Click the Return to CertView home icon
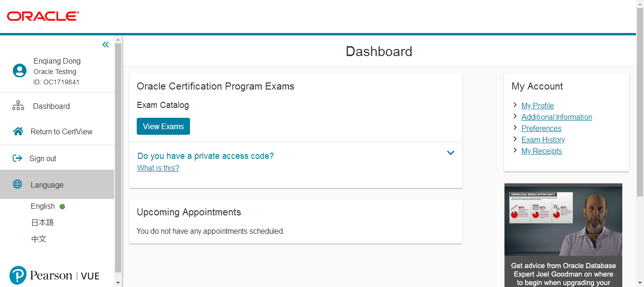 pos(18,131)
